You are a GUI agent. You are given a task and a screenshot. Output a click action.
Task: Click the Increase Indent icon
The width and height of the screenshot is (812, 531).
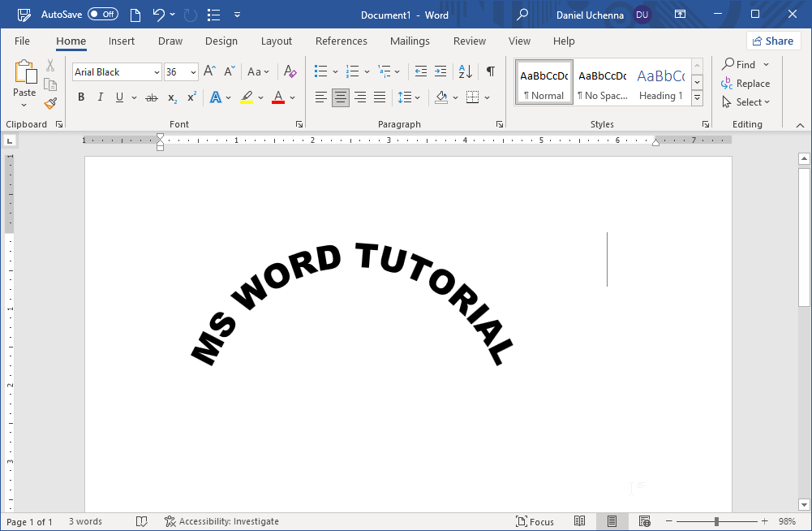click(440, 71)
